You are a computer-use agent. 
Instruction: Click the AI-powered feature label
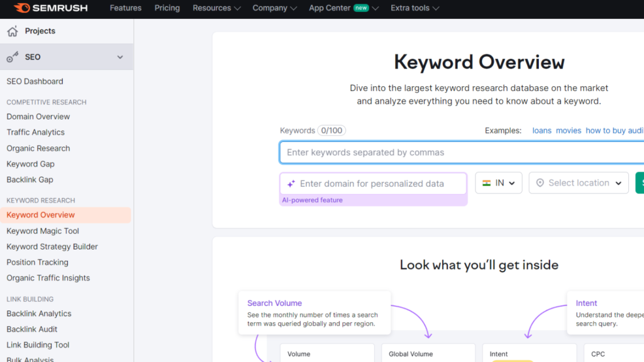click(312, 200)
